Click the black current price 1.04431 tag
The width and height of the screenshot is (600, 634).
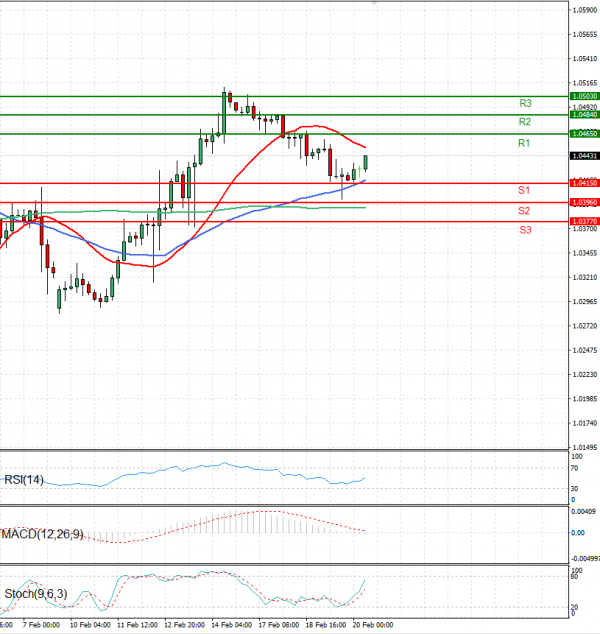pos(584,156)
